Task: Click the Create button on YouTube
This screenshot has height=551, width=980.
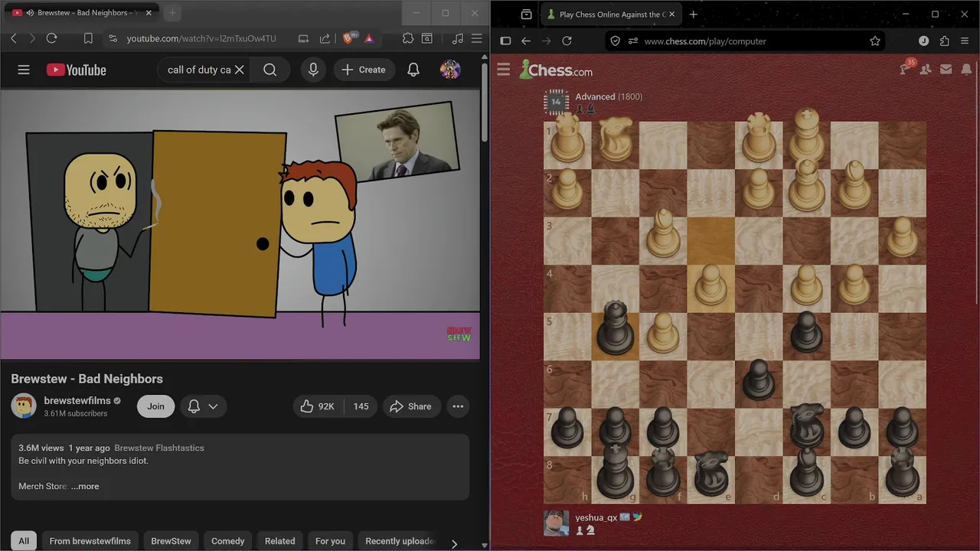Action: (364, 70)
